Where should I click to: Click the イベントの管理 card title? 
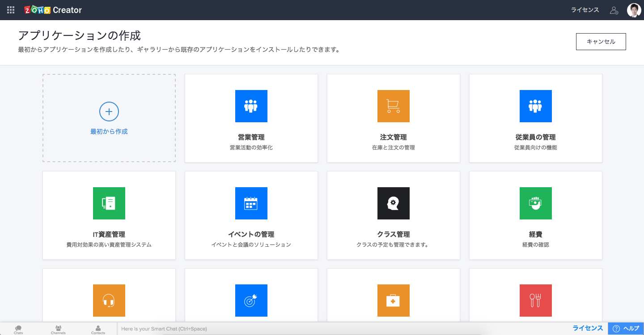coord(251,235)
